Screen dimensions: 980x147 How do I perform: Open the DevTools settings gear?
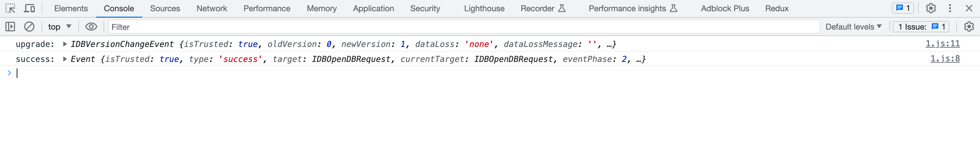tap(931, 9)
